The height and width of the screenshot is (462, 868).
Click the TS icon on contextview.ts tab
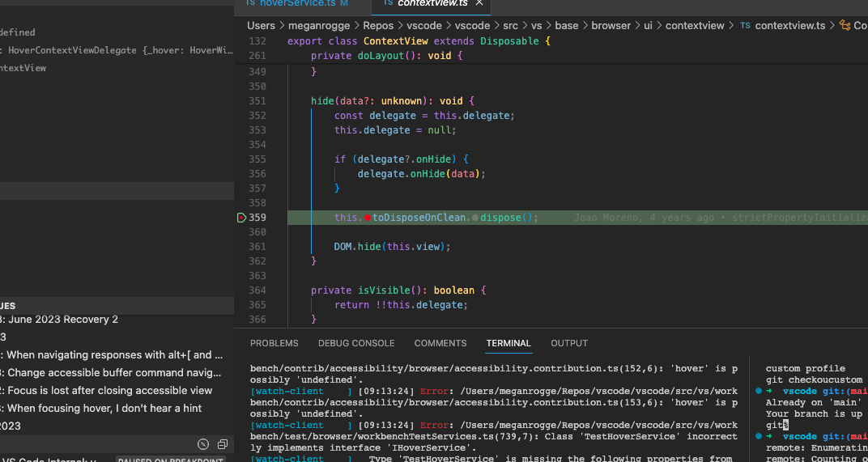(388, 3)
